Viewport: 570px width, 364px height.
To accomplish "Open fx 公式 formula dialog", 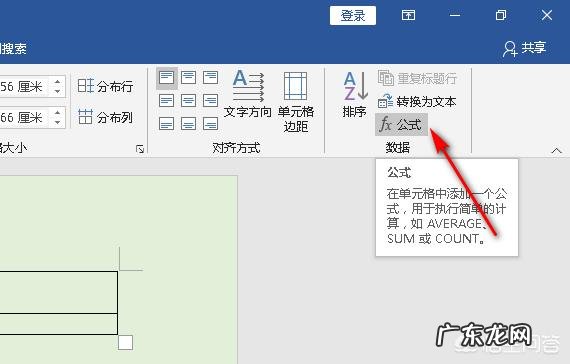I will tap(401, 124).
